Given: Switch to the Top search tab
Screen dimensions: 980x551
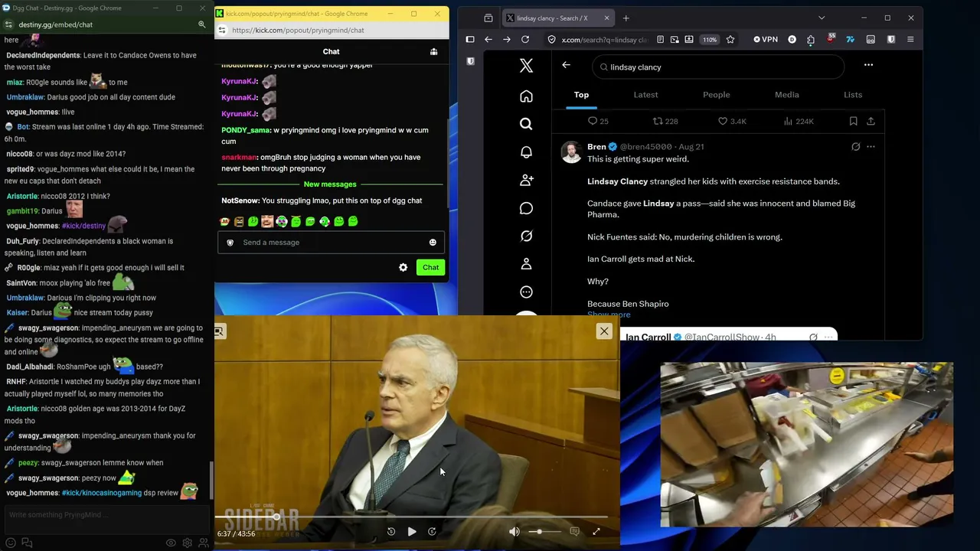Looking at the screenshot, I should [581, 95].
